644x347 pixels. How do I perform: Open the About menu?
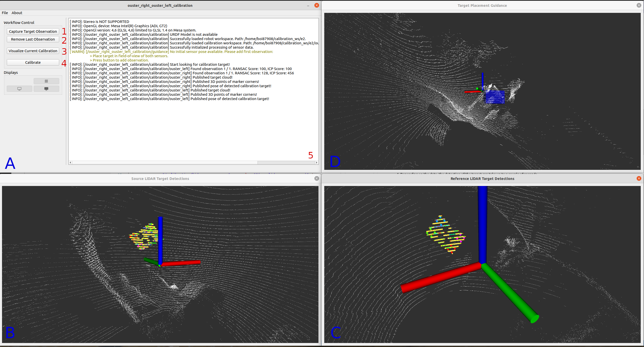click(x=17, y=13)
